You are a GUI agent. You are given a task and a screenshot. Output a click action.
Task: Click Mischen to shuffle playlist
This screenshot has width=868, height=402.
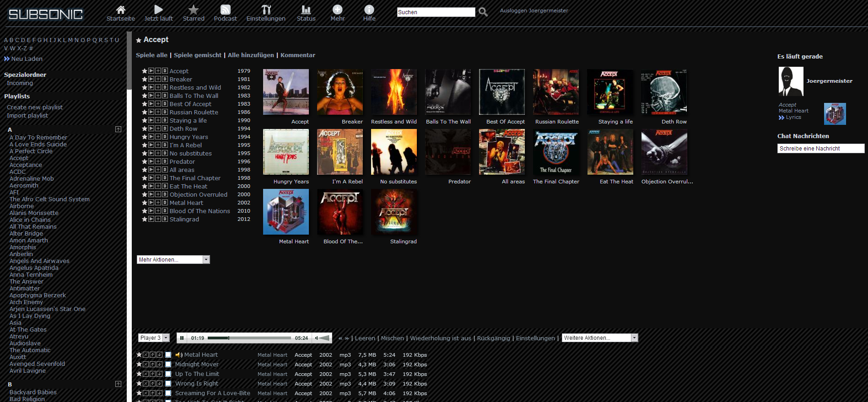[x=393, y=338]
